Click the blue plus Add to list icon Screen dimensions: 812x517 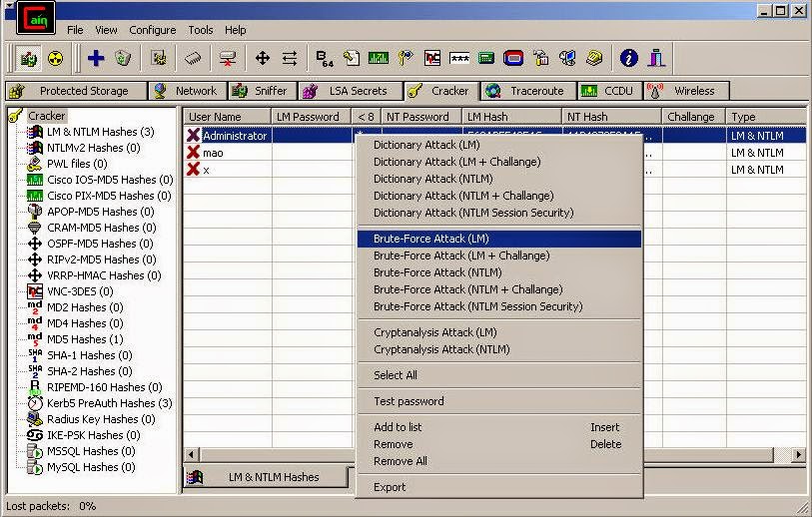point(96,58)
